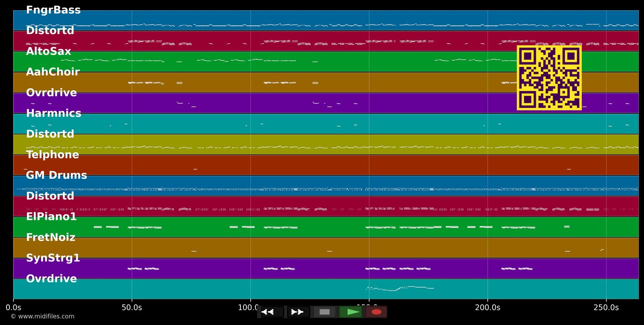Image resolution: width=644 pixels, height=325 pixels.
Task: Click the 150.0s timeline position
Action: (x=369, y=307)
